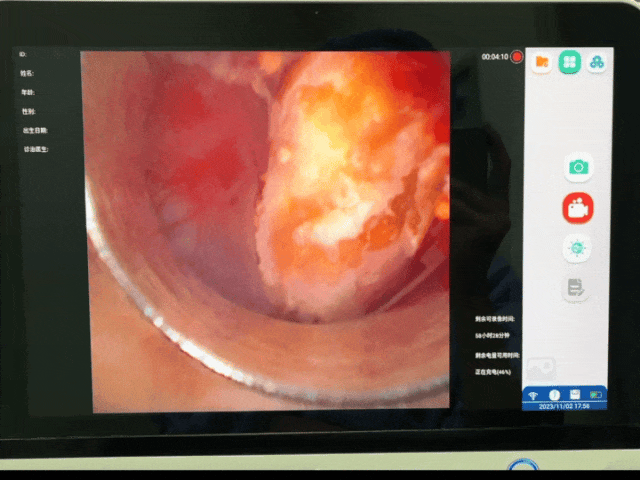
Task: Open the blue three-circle icon
Action: pos(596,62)
